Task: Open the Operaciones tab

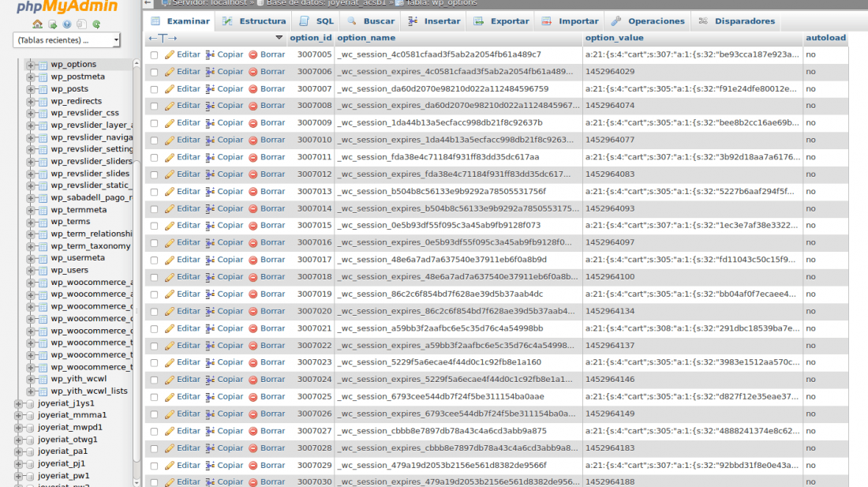Action: [648, 21]
